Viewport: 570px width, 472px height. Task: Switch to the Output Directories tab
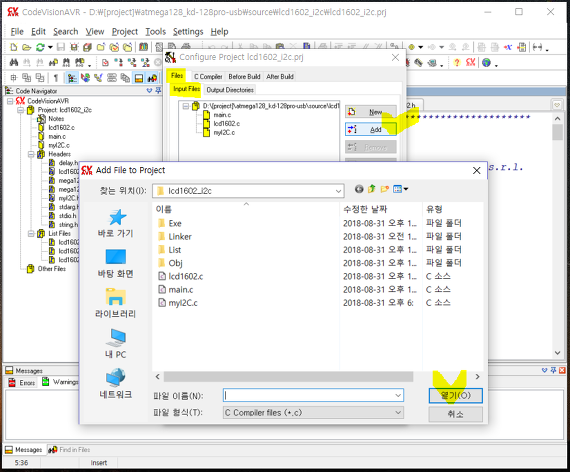point(230,90)
